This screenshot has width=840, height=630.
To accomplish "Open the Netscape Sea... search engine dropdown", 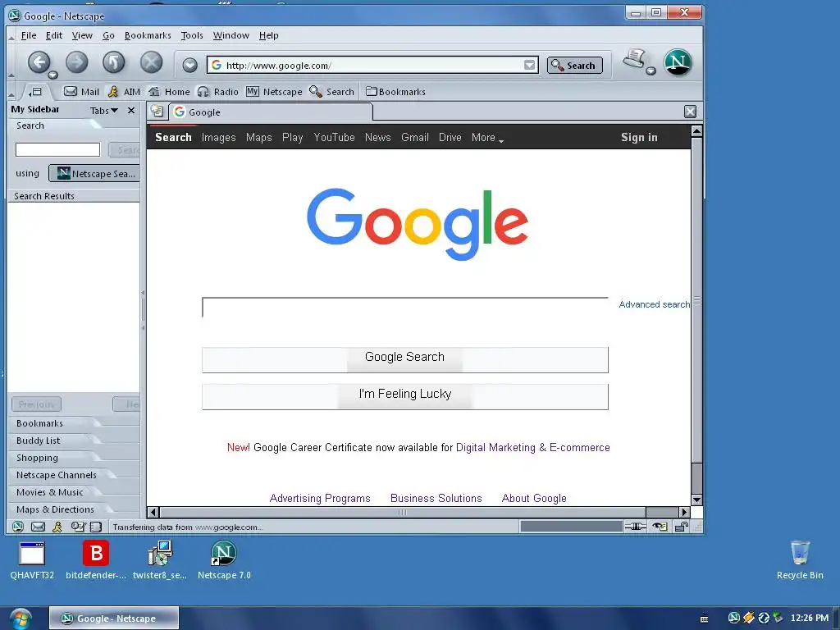I will 94,174.
